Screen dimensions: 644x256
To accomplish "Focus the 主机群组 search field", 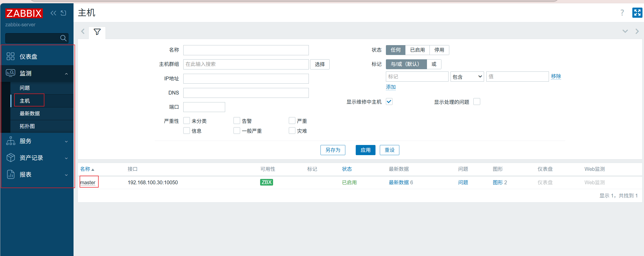I will tap(246, 64).
